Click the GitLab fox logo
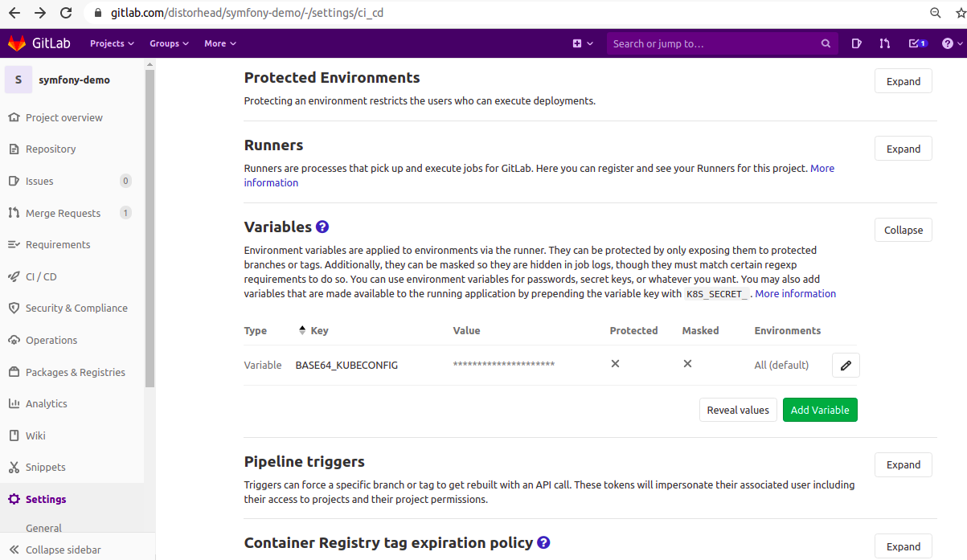Viewport: 967px width, 560px height. point(17,43)
